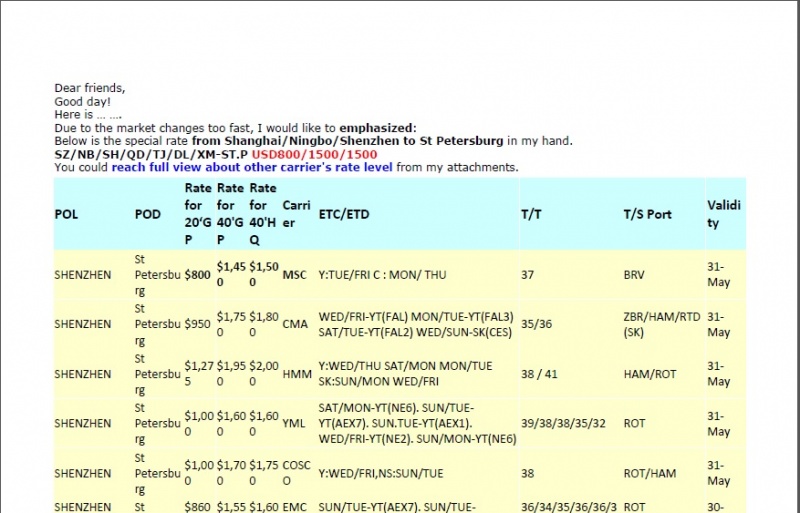800x513 pixels.
Task: Click the "38 / 41" transit time cell
Action: (x=541, y=374)
